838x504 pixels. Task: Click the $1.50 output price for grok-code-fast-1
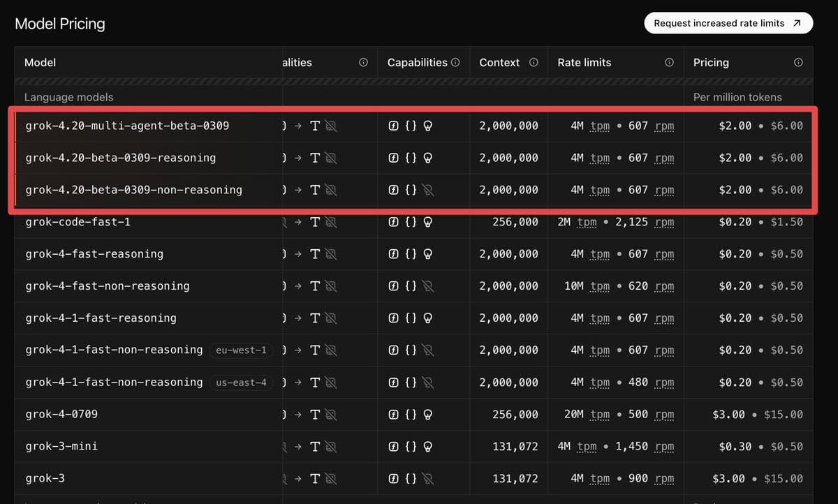[786, 222]
